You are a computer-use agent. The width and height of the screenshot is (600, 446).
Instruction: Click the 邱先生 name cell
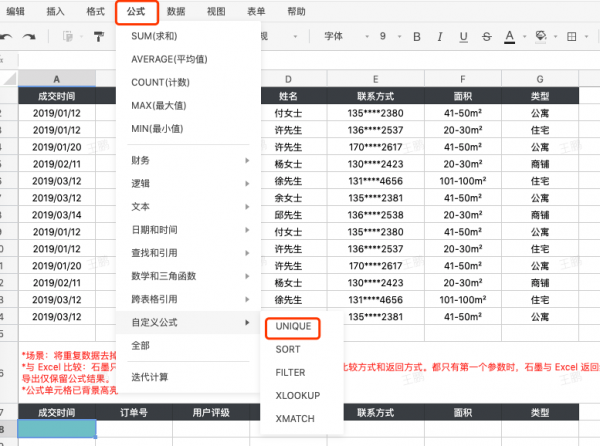pyautogui.click(x=288, y=215)
